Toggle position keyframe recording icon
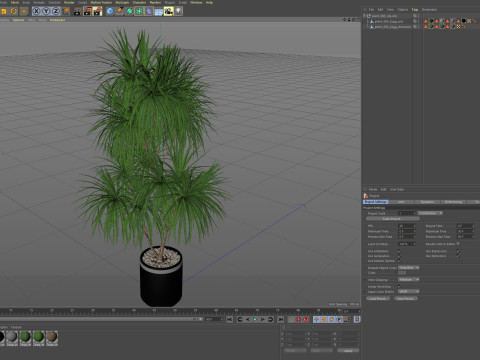 tap(316, 319)
